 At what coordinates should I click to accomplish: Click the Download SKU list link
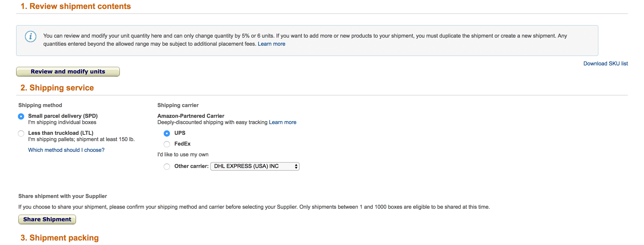(605, 64)
